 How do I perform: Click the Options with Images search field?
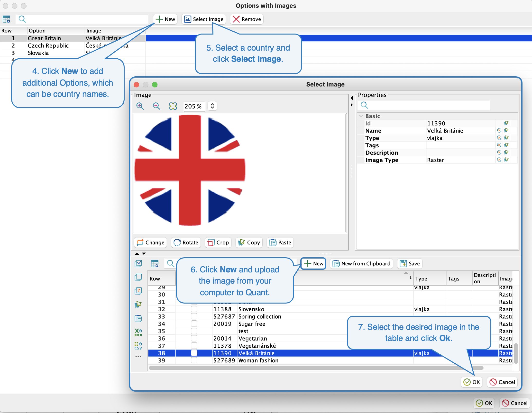click(x=82, y=19)
